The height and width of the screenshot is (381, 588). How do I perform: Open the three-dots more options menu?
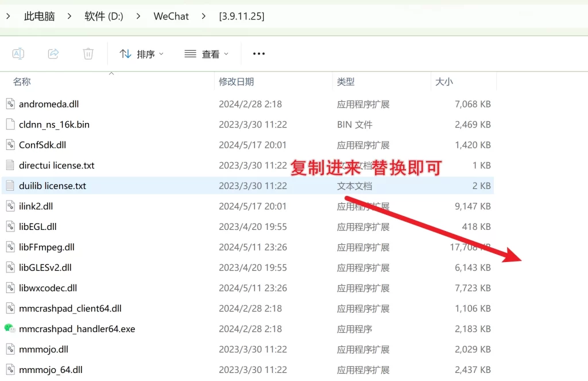(x=259, y=53)
